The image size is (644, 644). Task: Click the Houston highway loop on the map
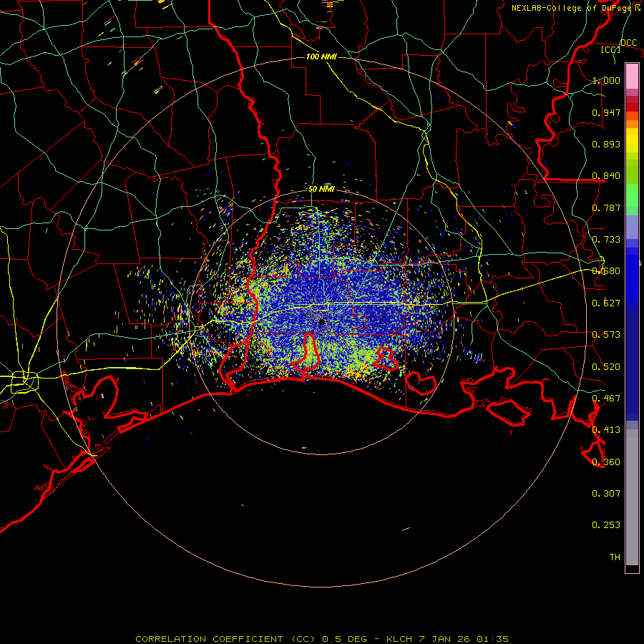tap(24, 382)
